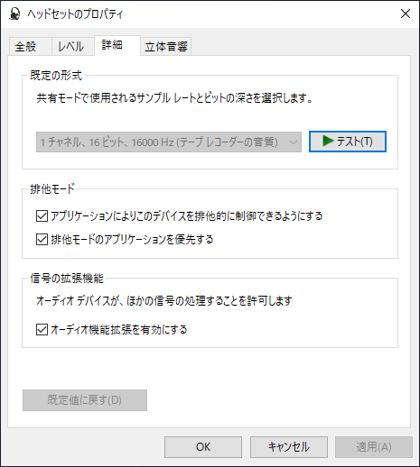The width and height of the screenshot is (420, 467).
Task: Click the green play triangle on the テスト button
Action: (328, 141)
